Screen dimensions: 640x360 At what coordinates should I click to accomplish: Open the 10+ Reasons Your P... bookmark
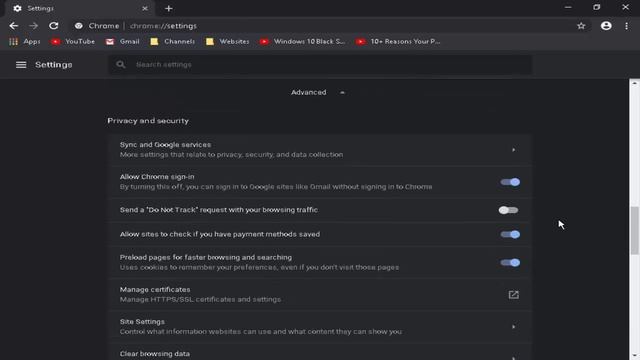[x=398, y=41]
